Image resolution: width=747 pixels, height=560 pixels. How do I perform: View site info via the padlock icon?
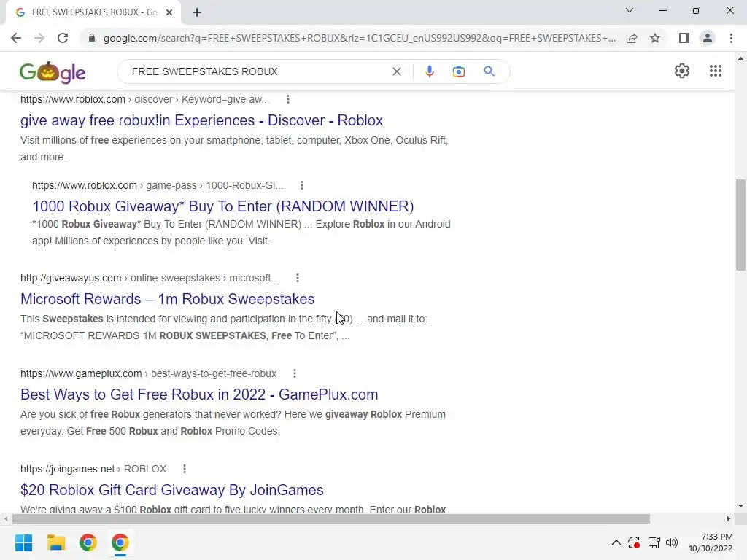(92, 38)
